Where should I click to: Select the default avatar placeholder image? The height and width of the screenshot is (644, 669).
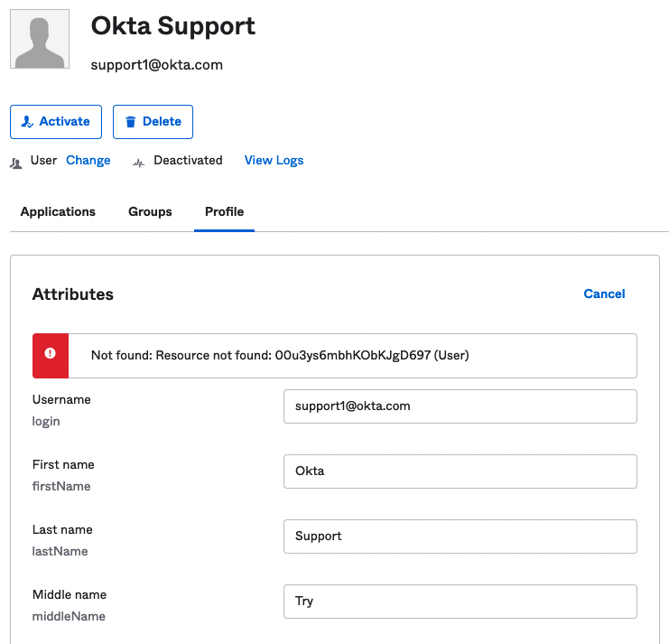pyautogui.click(x=39, y=39)
